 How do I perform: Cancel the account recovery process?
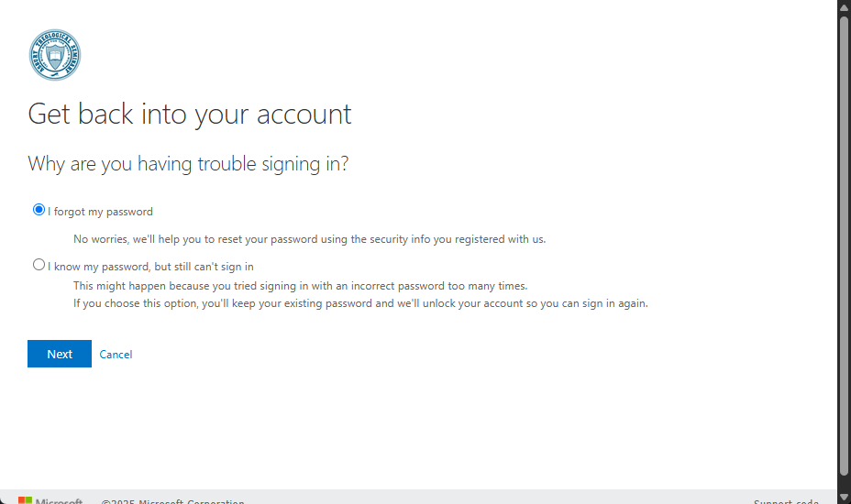pos(116,355)
